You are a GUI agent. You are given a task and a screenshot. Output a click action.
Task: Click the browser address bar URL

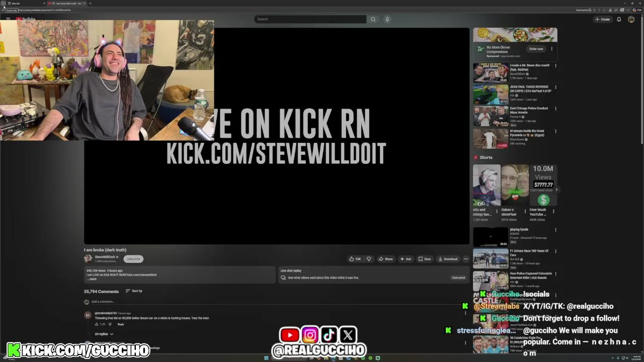[x=45, y=10]
